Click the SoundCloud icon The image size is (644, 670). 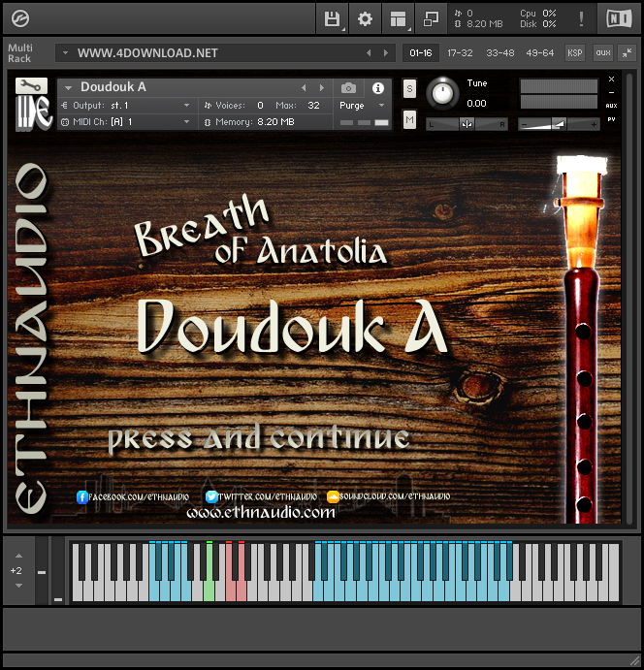tap(333, 496)
